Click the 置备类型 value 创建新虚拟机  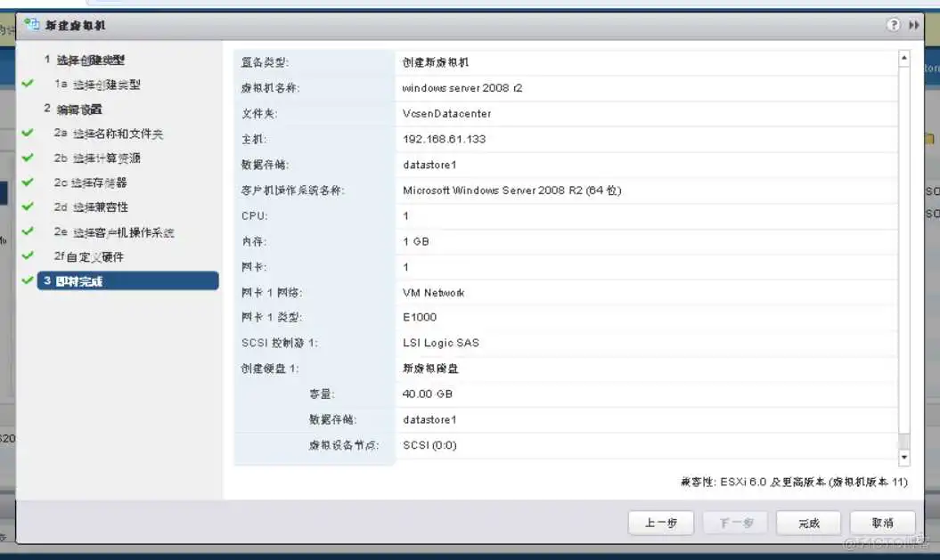coord(436,62)
